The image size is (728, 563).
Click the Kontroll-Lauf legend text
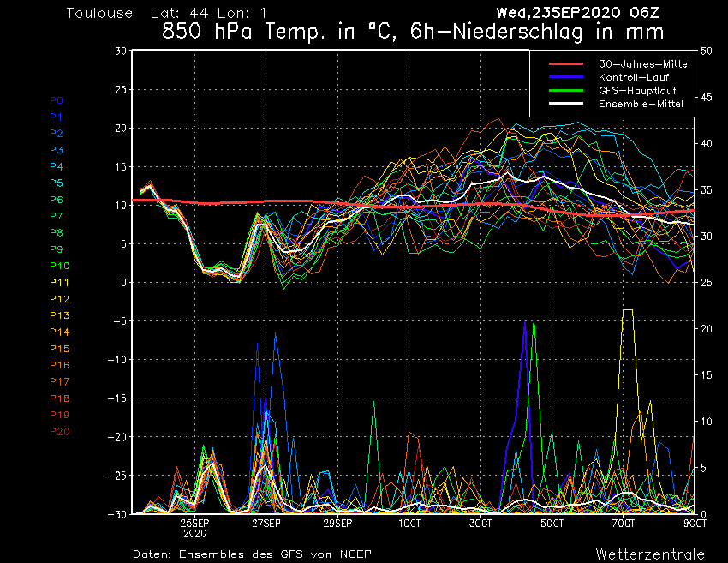pyautogui.click(x=635, y=77)
